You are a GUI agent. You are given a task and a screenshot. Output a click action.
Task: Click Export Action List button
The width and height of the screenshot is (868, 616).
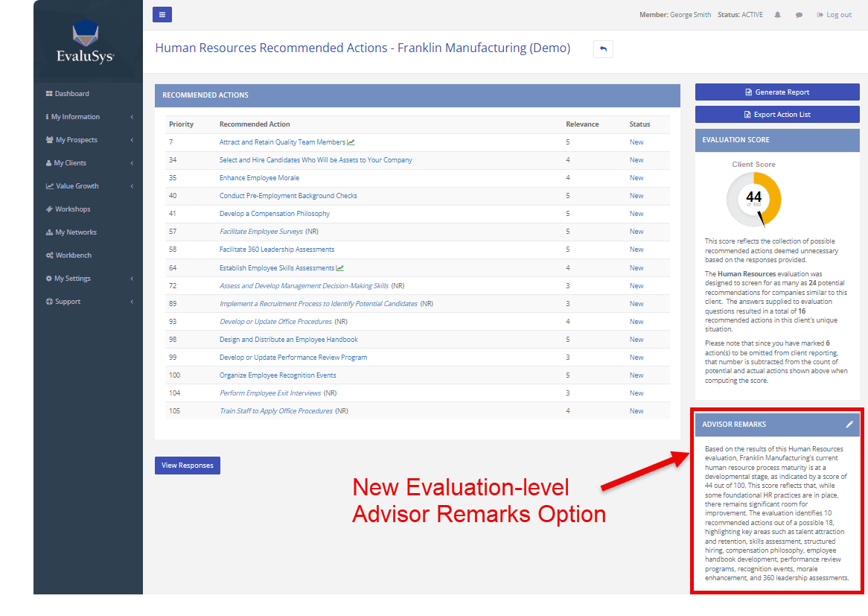coord(777,115)
